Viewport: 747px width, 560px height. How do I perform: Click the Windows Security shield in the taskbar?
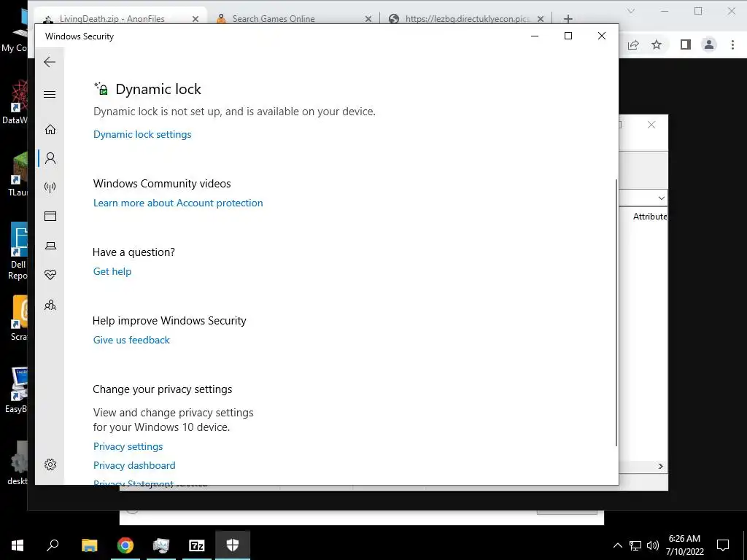pos(233,545)
